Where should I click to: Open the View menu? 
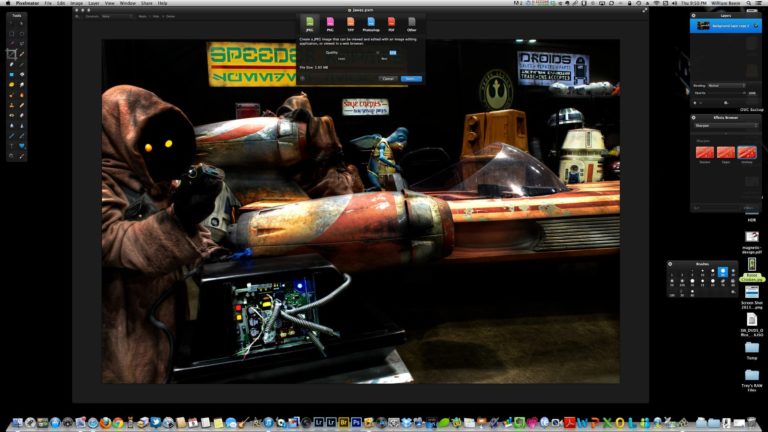tap(110, 3)
